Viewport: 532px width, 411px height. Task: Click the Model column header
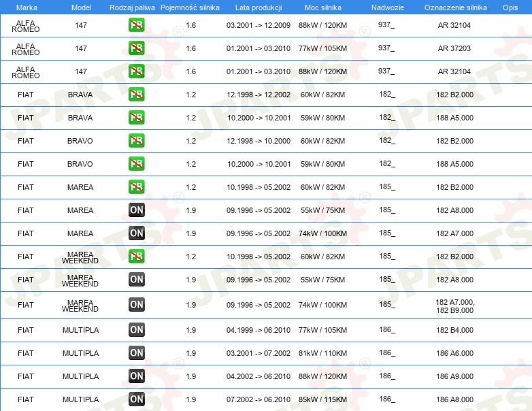pyautogui.click(x=81, y=7)
